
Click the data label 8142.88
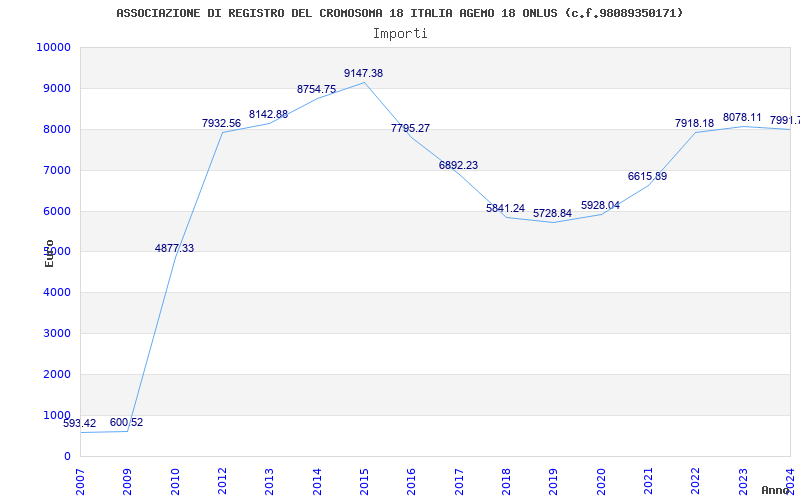(x=268, y=114)
